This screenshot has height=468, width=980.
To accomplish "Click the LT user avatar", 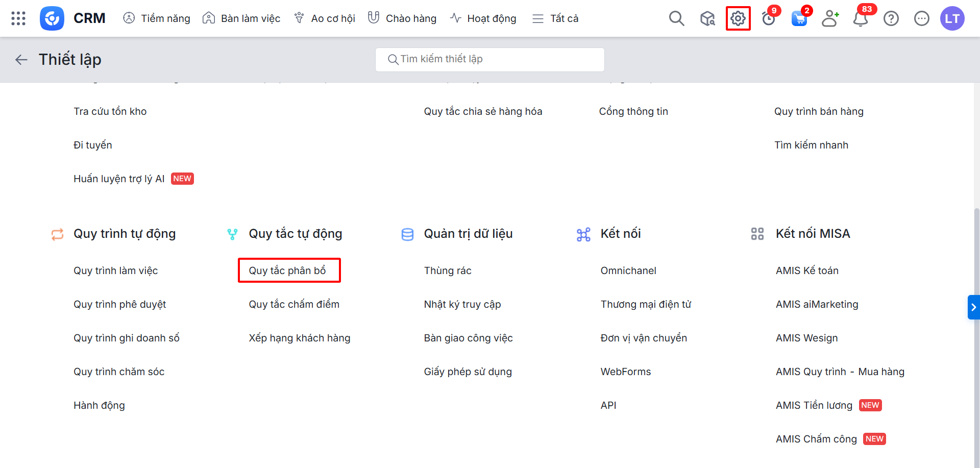I will coord(952,18).
